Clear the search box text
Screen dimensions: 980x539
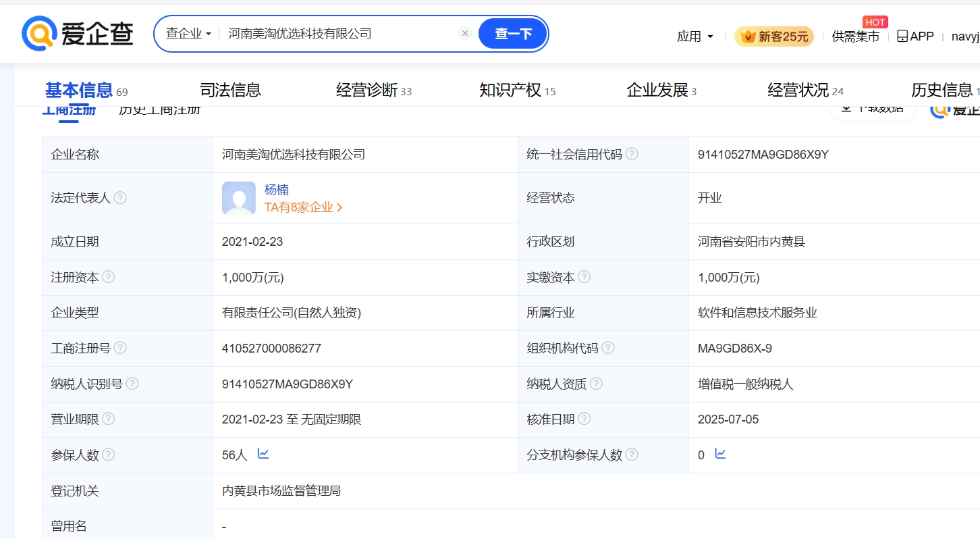click(x=464, y=34)
